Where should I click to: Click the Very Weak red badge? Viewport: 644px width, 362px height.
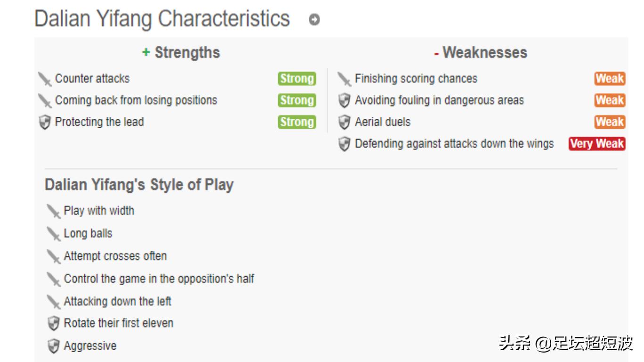(597, 144)
